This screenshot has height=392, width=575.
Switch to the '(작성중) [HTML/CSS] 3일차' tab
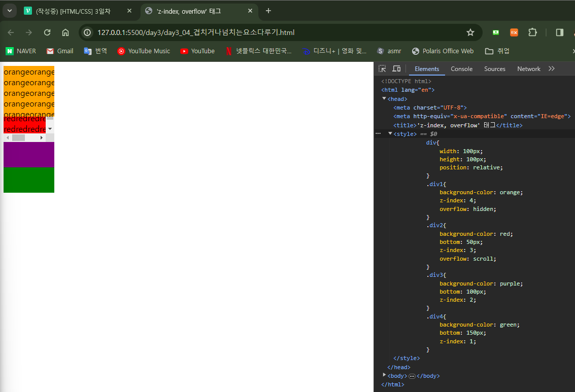74,11
